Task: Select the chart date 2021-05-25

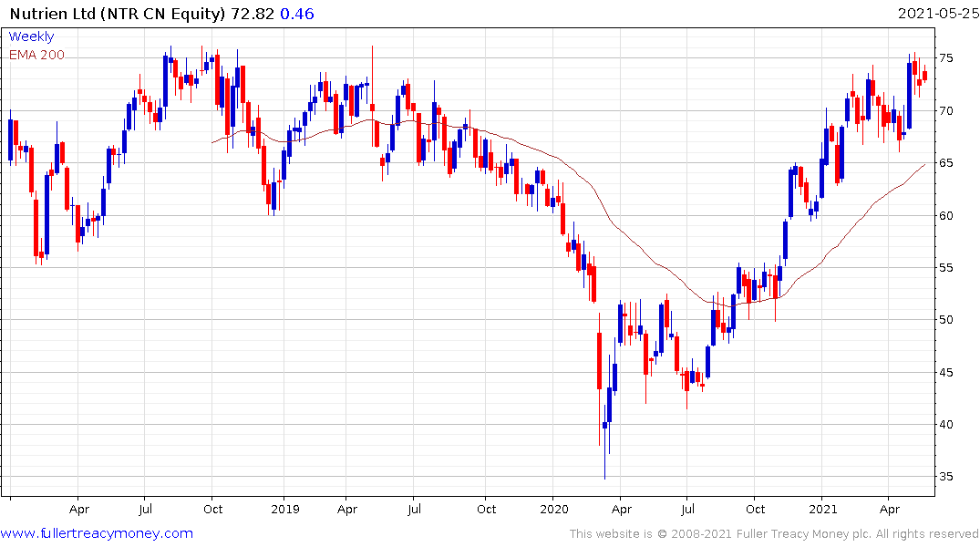Action: pos(938,14)
